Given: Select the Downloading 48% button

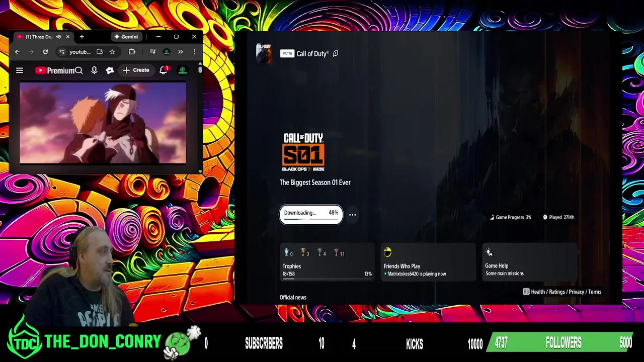Looking at the screenshot, I should point(311,214).
